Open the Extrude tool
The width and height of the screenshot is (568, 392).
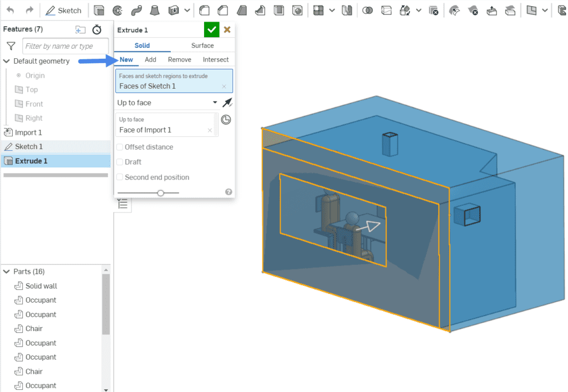click(x=99, y=10)
